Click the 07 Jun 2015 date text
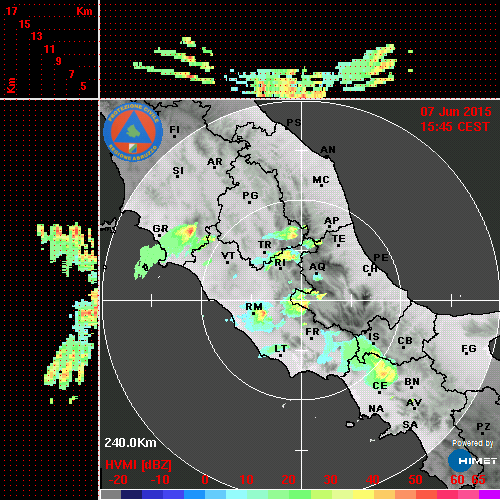 (x=456, y=112)
